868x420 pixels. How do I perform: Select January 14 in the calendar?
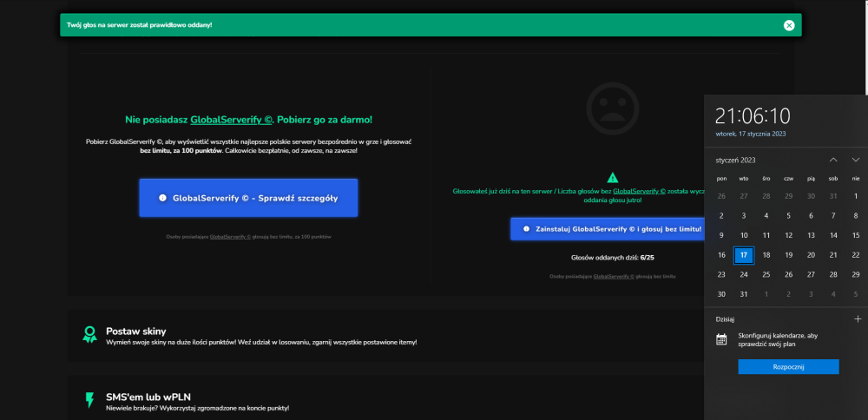[x=833, y=235]
